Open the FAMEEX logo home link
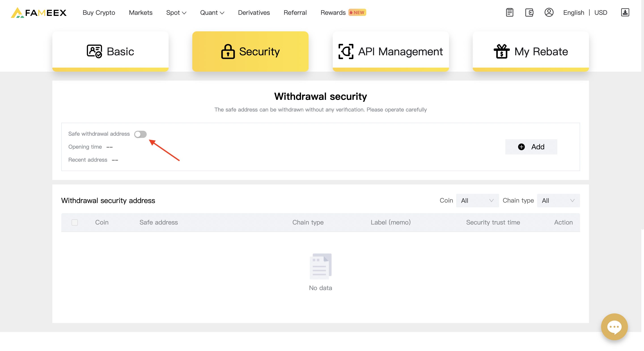 click(39, 13)
